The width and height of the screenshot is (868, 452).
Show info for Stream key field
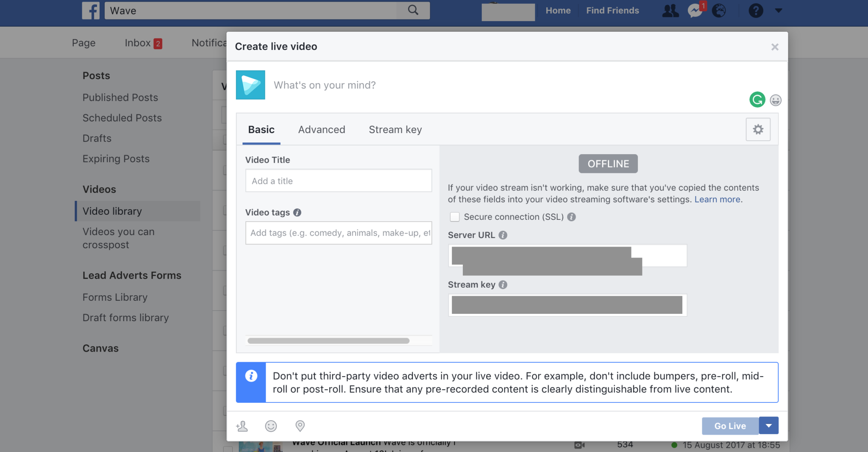click(503, 285)
